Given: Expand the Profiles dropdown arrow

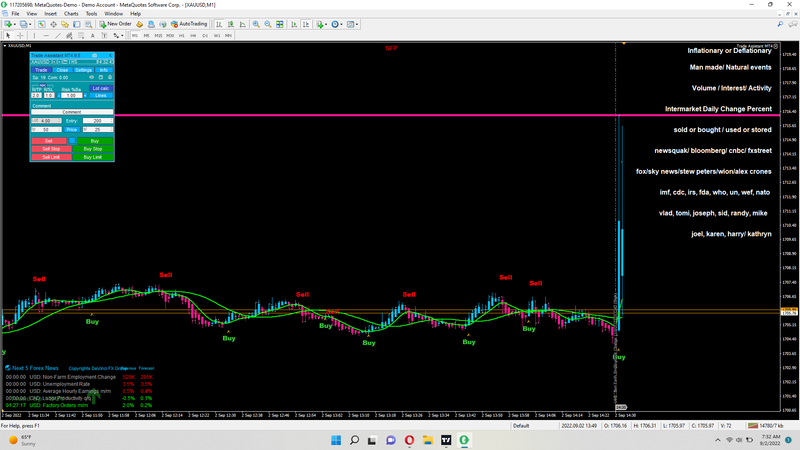Looking at the screenshot, I should pos(30,24).
